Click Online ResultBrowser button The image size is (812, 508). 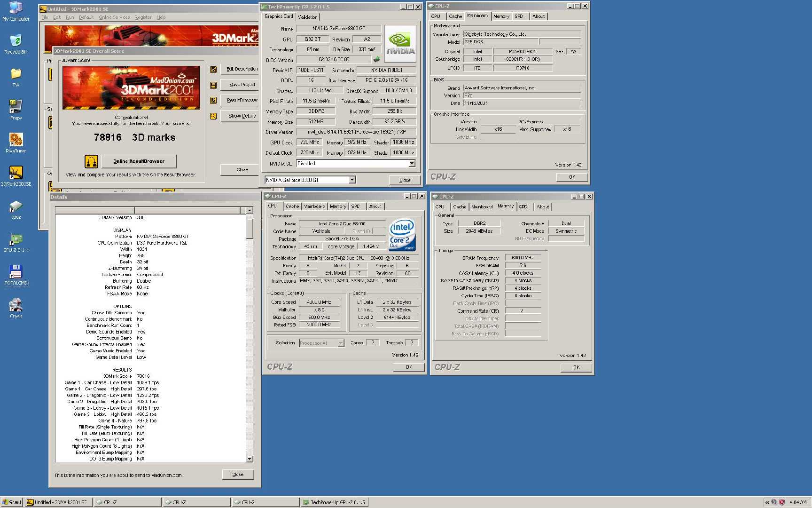(x=139, y=161)
